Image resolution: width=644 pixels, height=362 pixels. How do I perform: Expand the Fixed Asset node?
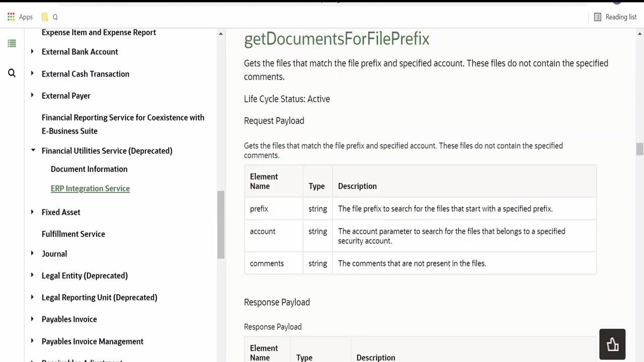[x=32, y=212]
